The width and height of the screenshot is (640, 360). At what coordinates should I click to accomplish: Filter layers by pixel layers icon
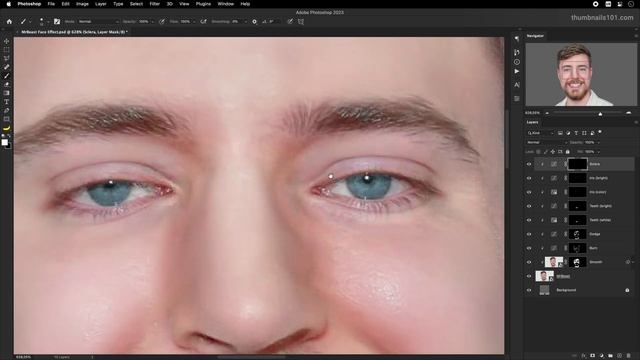560,133
